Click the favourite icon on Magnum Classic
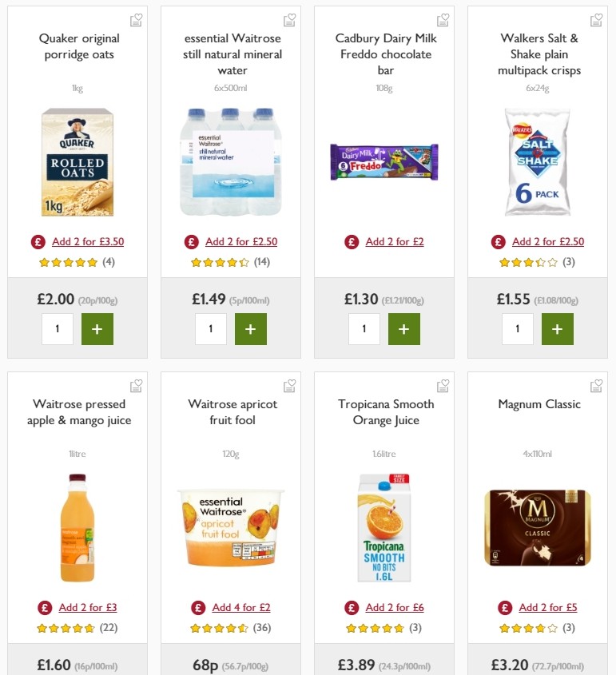Image resolution: width=616 pixels, height=675 pixels. pyautogui.click(x=596, y=385)
